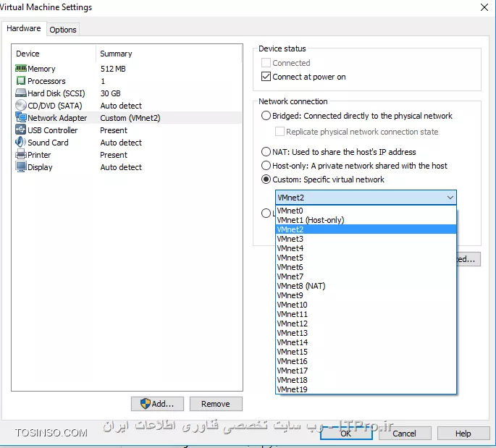This screenshot has height=448, width=496.
Task: Select the USB Controller row
Action: pos(127,130)
